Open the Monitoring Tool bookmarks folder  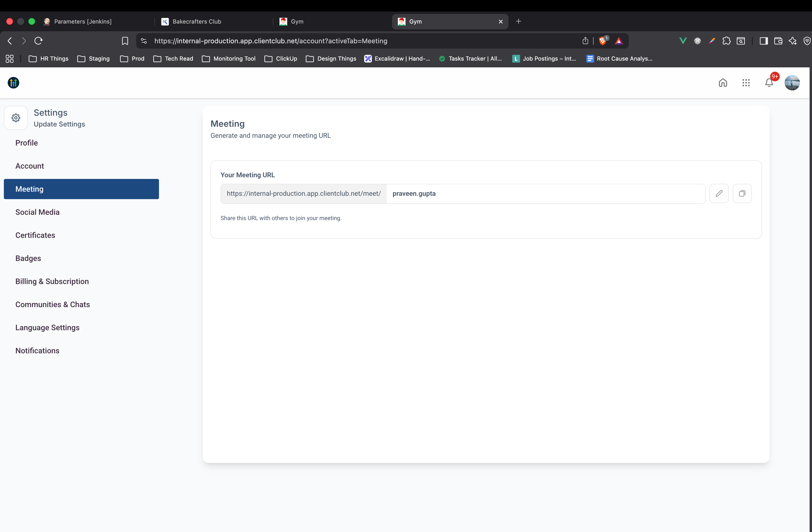coord(228,59)
